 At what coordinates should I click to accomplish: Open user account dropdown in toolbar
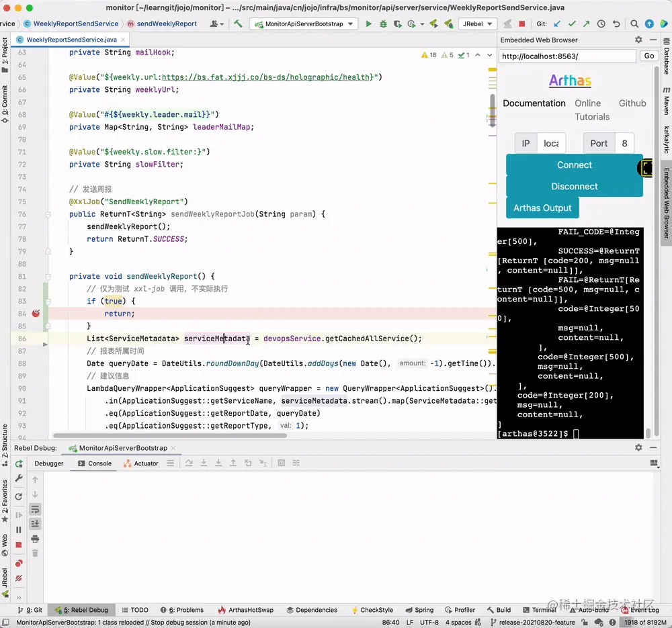pos(217,24)
